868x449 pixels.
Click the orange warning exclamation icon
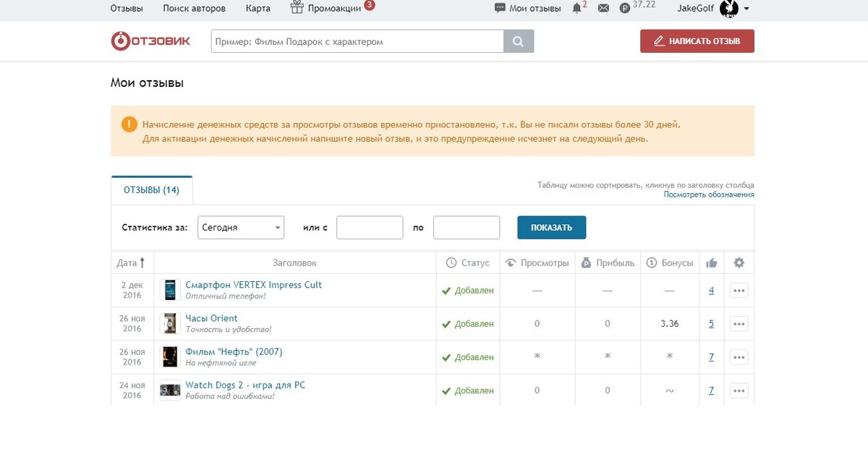(129, 124)
